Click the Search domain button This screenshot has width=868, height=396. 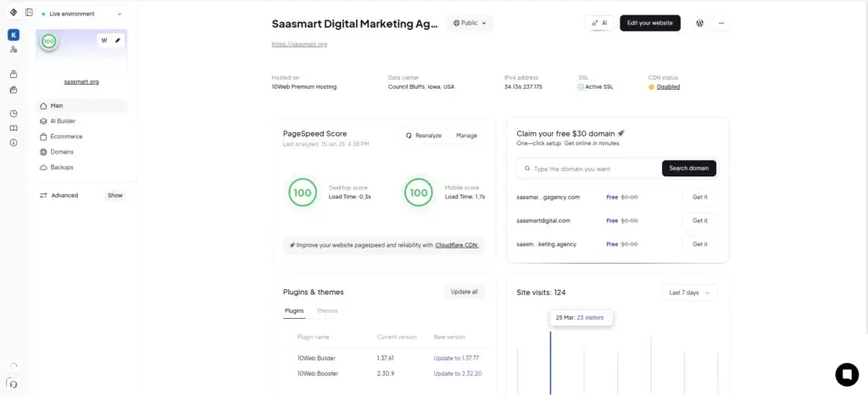coord(689,169)
